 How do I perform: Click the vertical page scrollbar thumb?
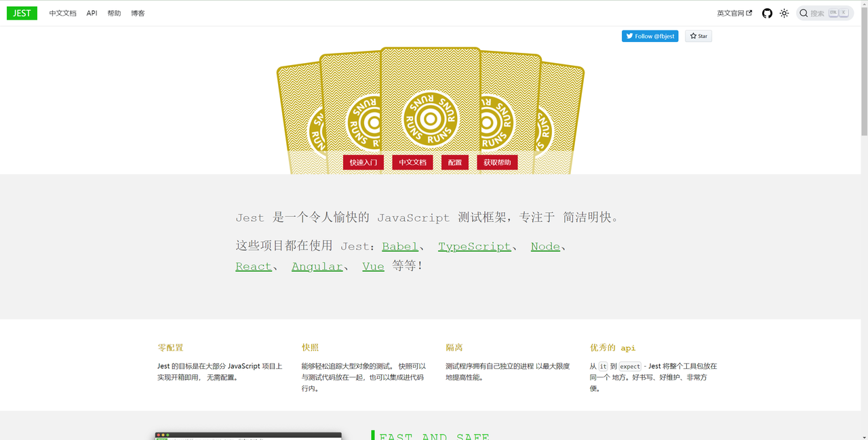coord(864,71)
